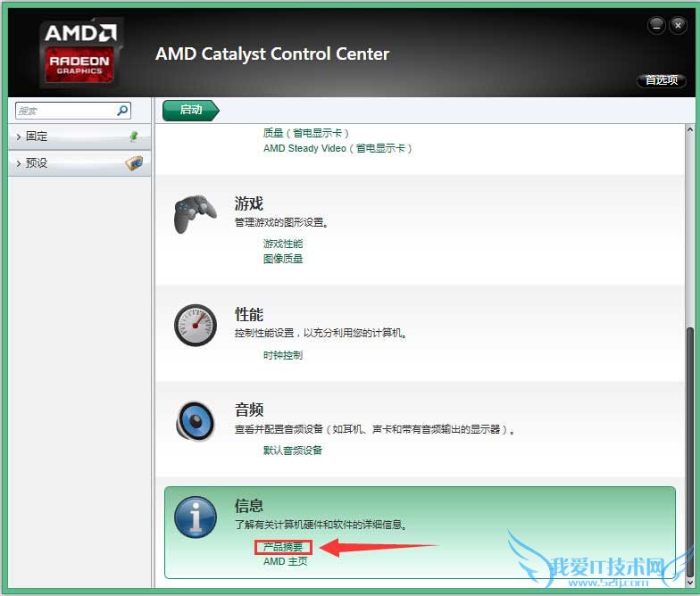Open the speaker icon for 音频
The image size is (700, 596).
(195, 421)
